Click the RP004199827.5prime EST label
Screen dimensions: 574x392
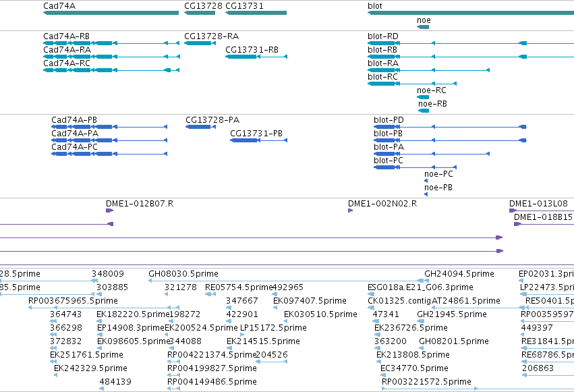click(212, 368)
